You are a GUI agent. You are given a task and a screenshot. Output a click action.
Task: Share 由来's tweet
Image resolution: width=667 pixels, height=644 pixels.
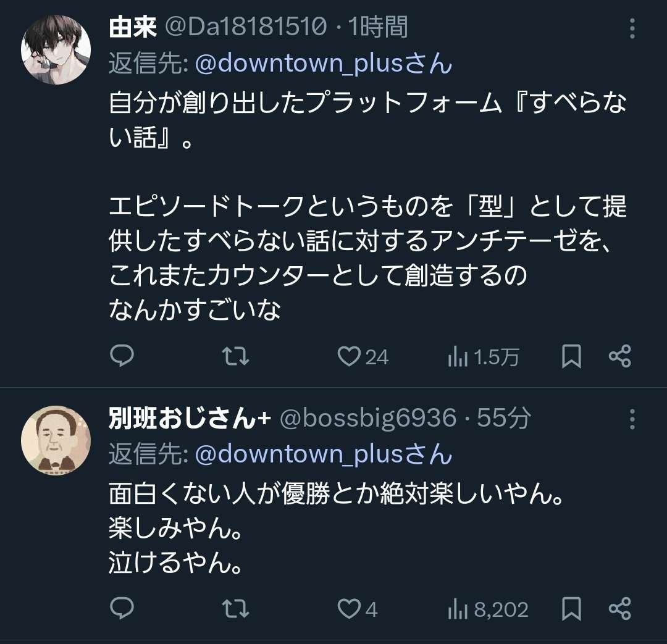(619, 356)
